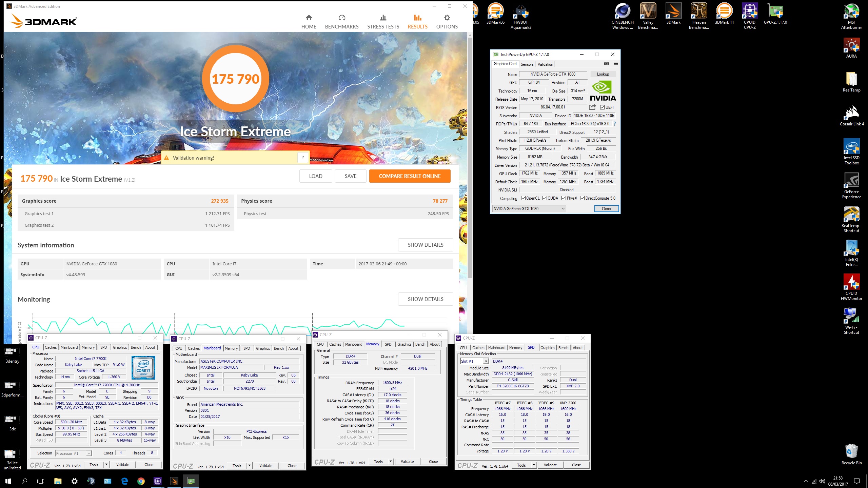The image size is (868, 488).
Task: Open 3DMark 11 desktop shortcut
Action: (724, 14)
